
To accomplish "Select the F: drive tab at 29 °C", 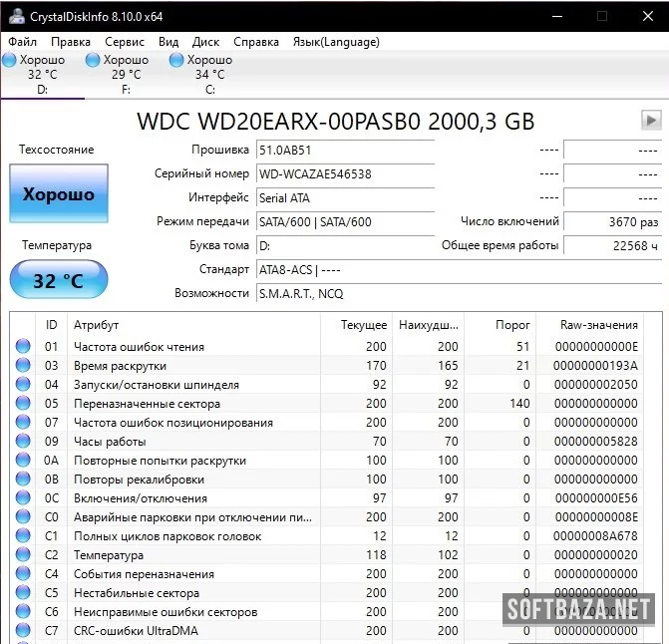I will (x=126, y=75).
